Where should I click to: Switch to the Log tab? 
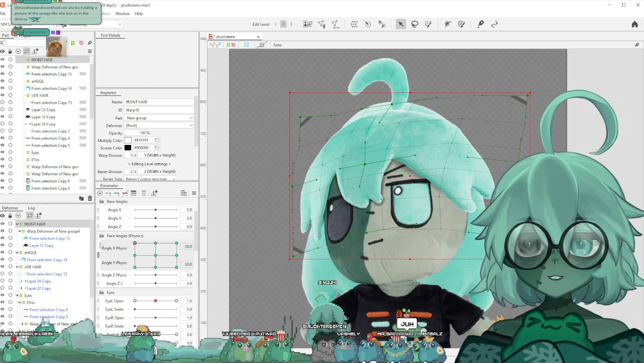31,208
